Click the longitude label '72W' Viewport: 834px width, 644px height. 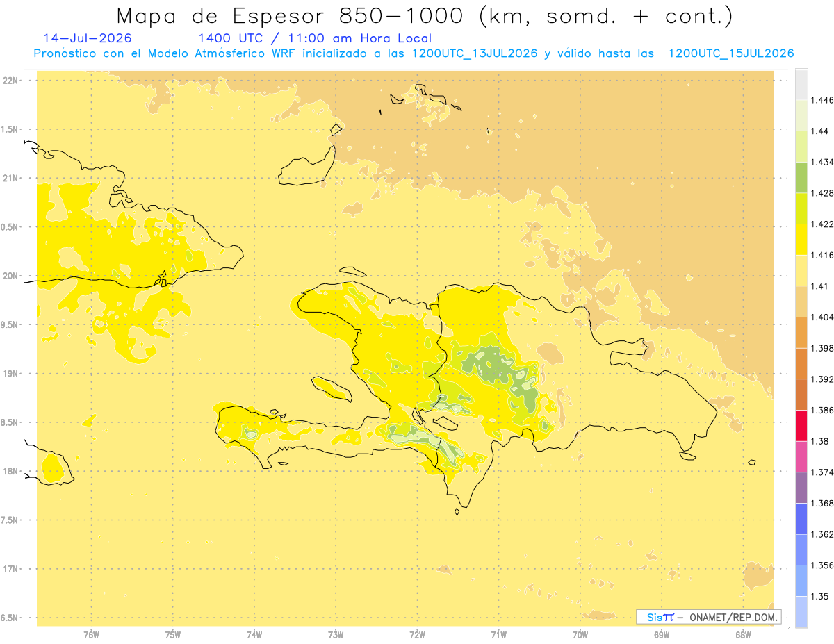417,635
